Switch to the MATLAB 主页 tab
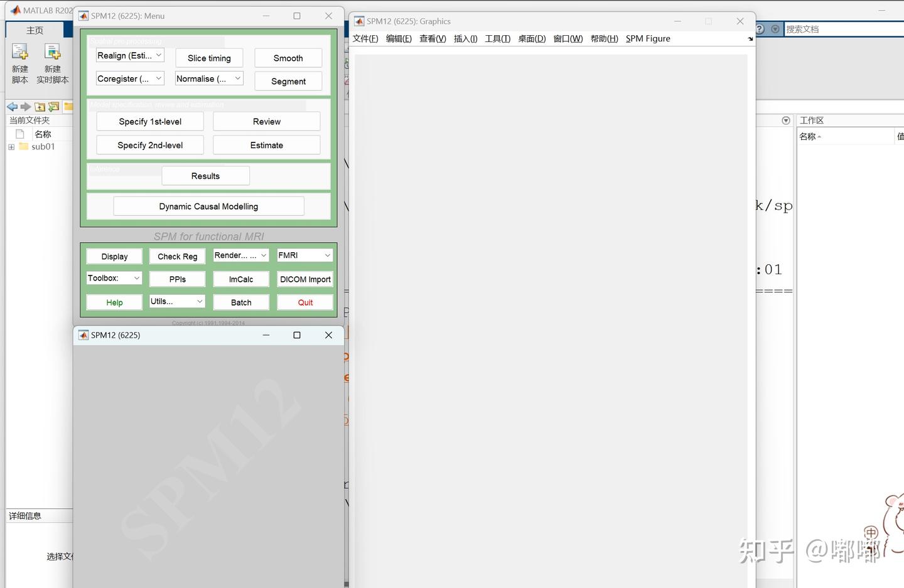The height and width of the screenshot is (588, 904). (35, 30)
